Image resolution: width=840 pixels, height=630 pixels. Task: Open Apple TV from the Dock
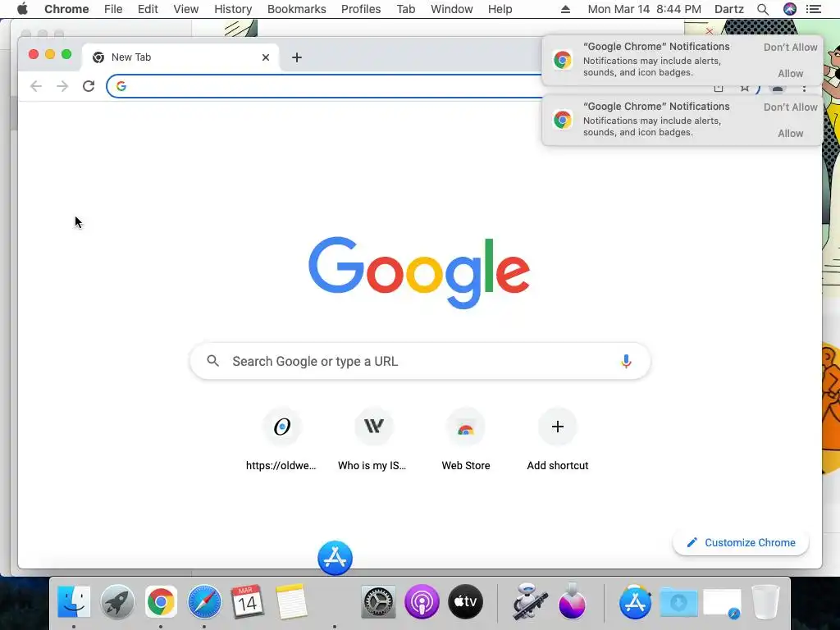[465, 601]
